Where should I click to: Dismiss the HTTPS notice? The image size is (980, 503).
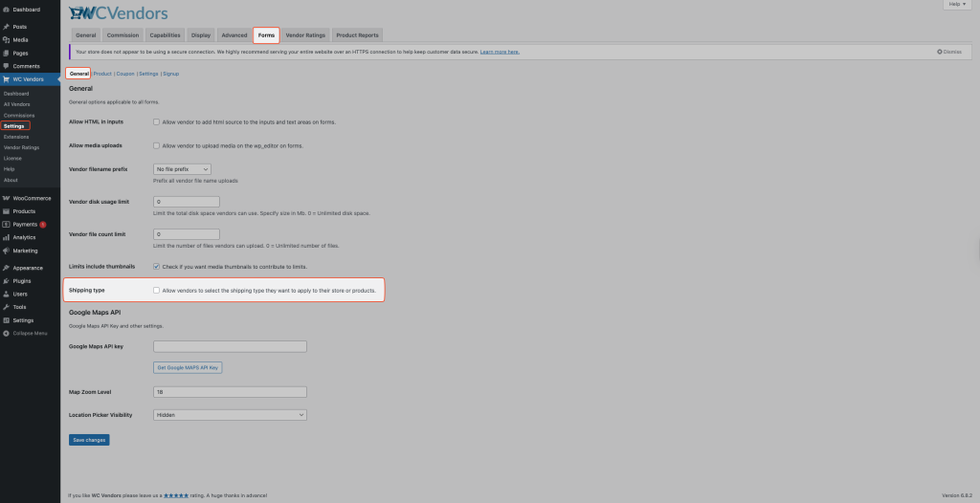pyautogui.click(x=949, y=52)
